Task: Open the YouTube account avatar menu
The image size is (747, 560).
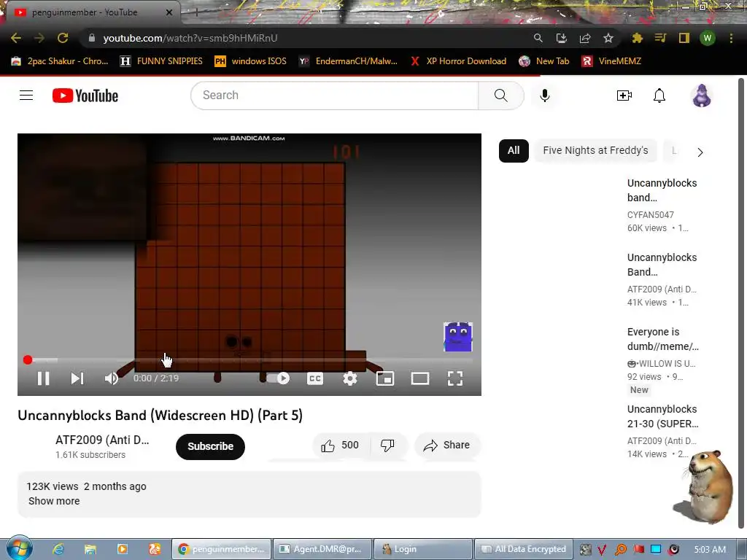Action: pyautogui.click(x=701, y=96)
